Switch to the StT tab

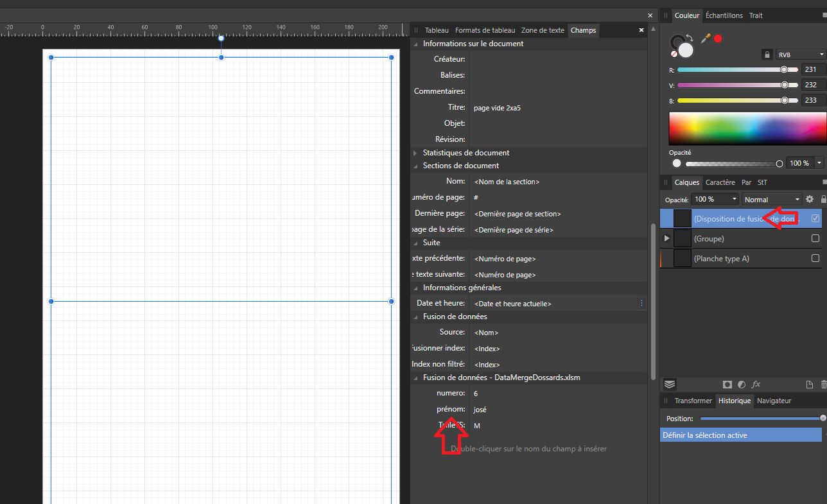click(762, 182)
